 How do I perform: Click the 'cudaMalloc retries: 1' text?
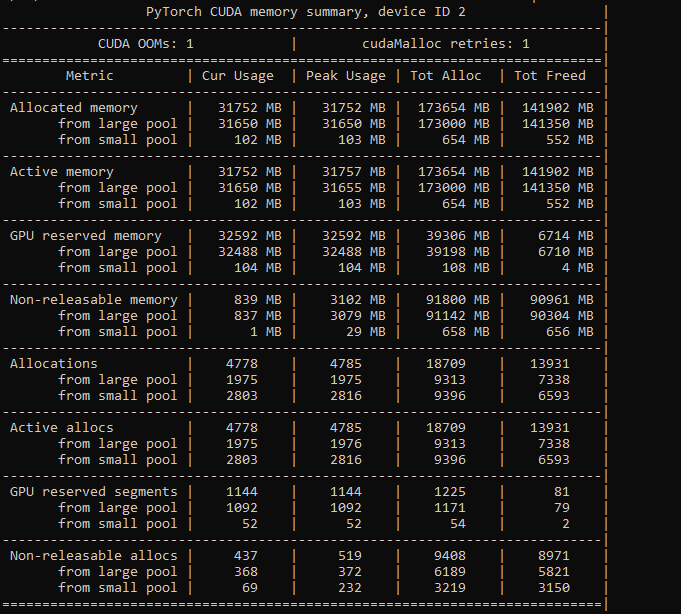[x=446, y=44]
